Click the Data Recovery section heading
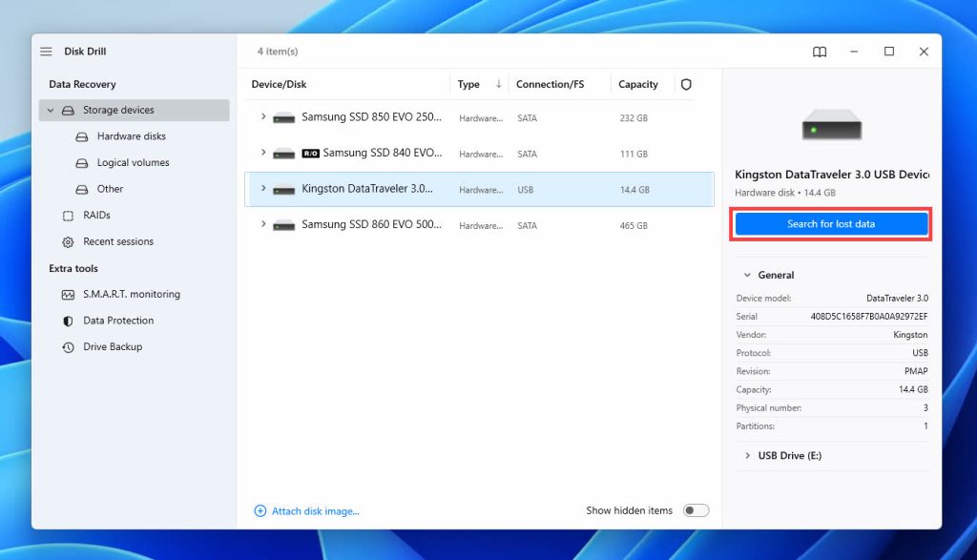Screen dimensions: 977x560 click(x=82, y=84)
